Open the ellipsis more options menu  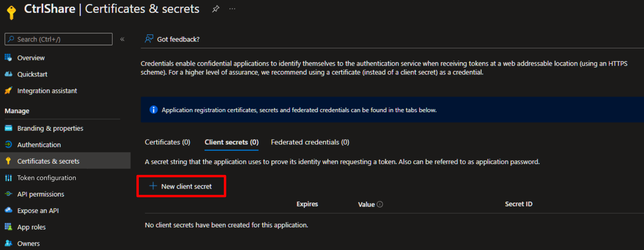(x=232, y=9)
